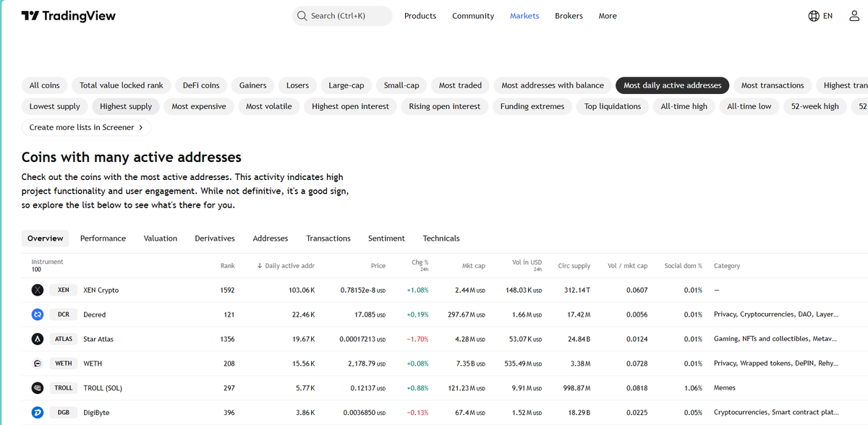Image resolution: width=868 pixels, height=425 pixels.
Task: Sort by the Mkt cap column
Action: [x=473, y=266]
